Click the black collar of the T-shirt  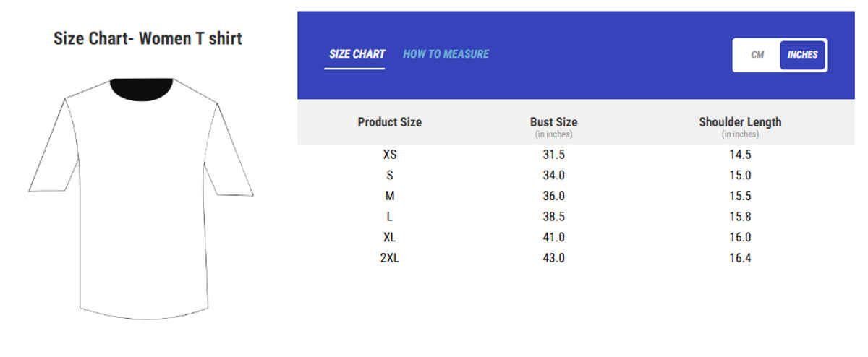(x=142, y=88)
